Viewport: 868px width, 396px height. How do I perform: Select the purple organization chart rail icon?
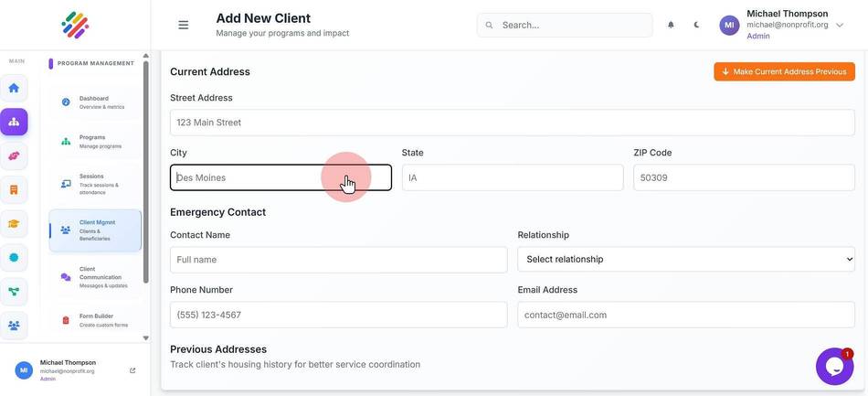[x=14, y=122]
